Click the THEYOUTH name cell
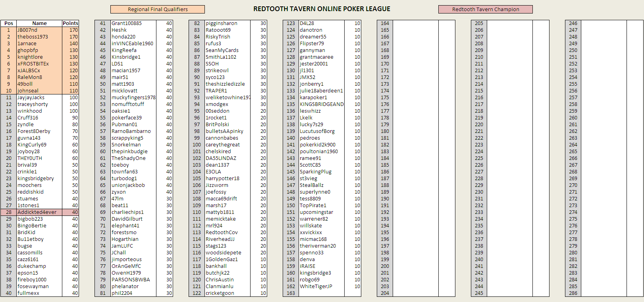Screen dimensions: 644x302 [x=39, y=158]
